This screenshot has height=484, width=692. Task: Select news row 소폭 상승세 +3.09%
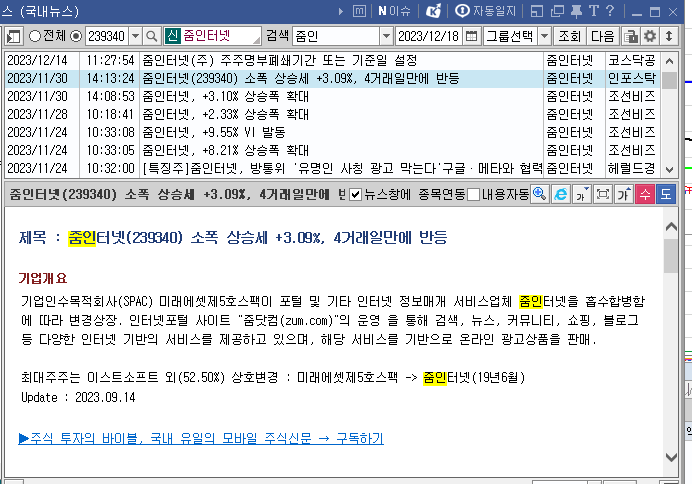pos(333,79)
